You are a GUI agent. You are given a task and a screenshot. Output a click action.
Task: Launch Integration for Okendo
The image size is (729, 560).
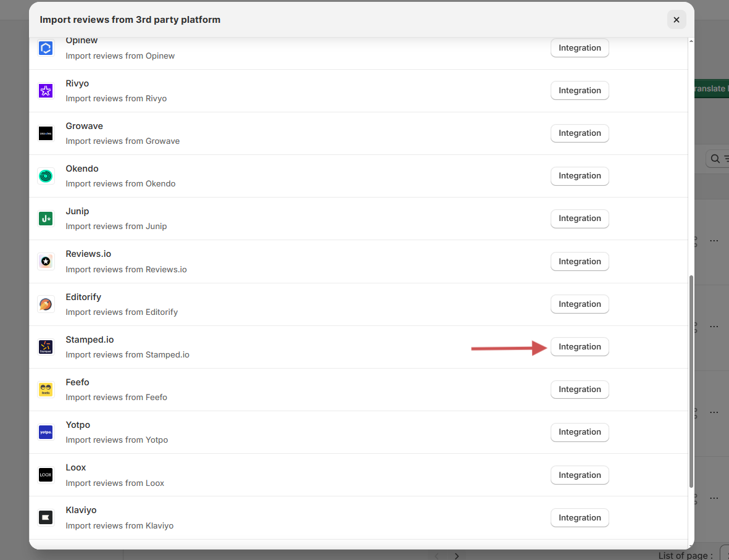[579, 176]
